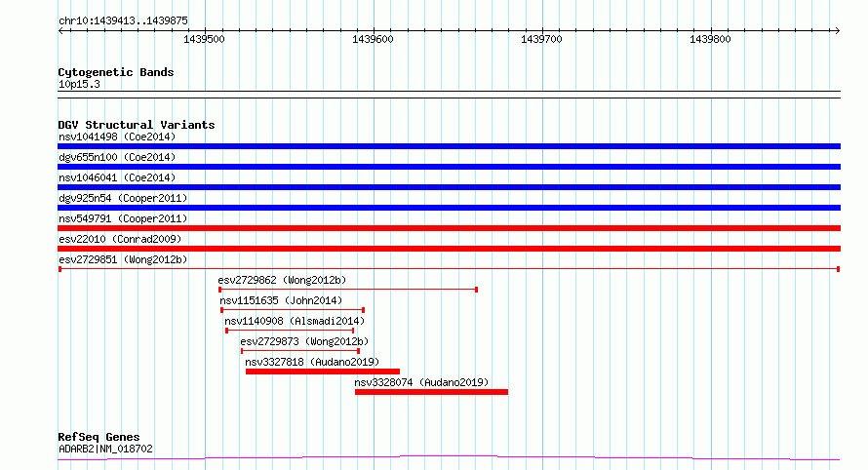Open the DGV Structural Variants track heading
The width and height of the screenshot is (868, 470).
click(137, 125)
